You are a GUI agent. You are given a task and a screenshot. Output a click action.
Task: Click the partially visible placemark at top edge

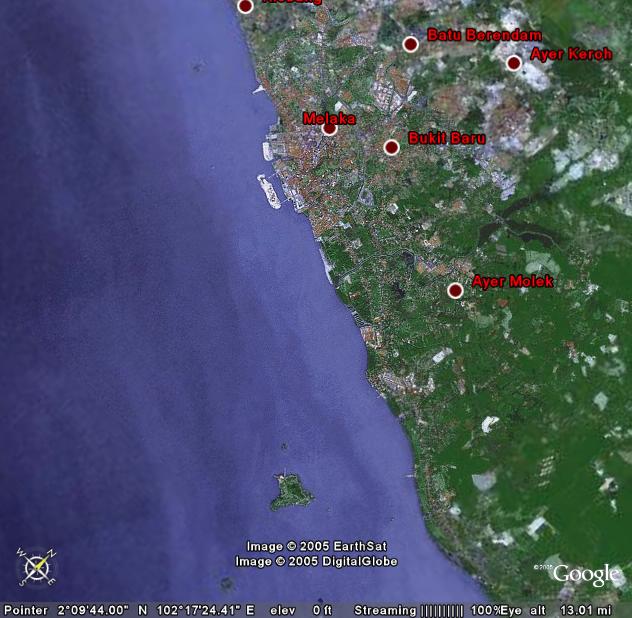coord(245,6)
